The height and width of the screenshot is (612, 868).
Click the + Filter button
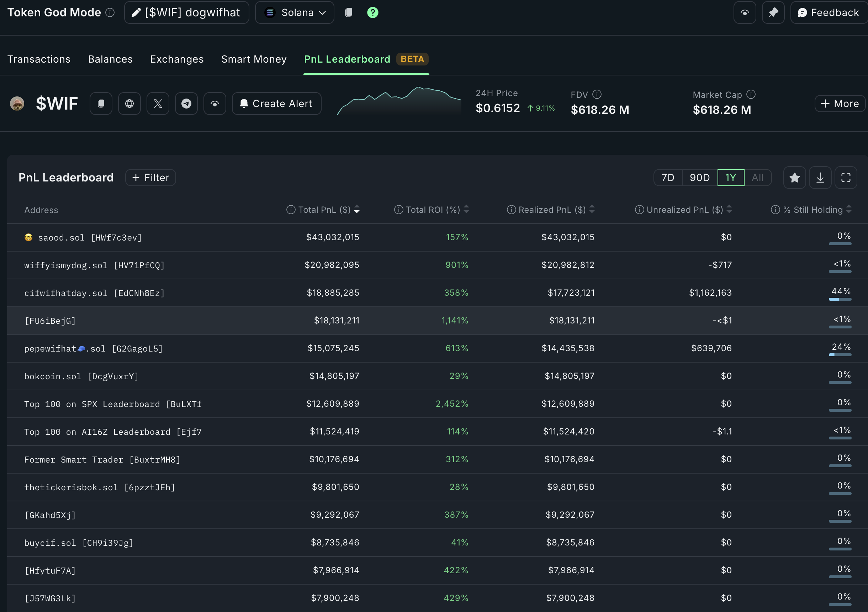click(x=150, y=178)
